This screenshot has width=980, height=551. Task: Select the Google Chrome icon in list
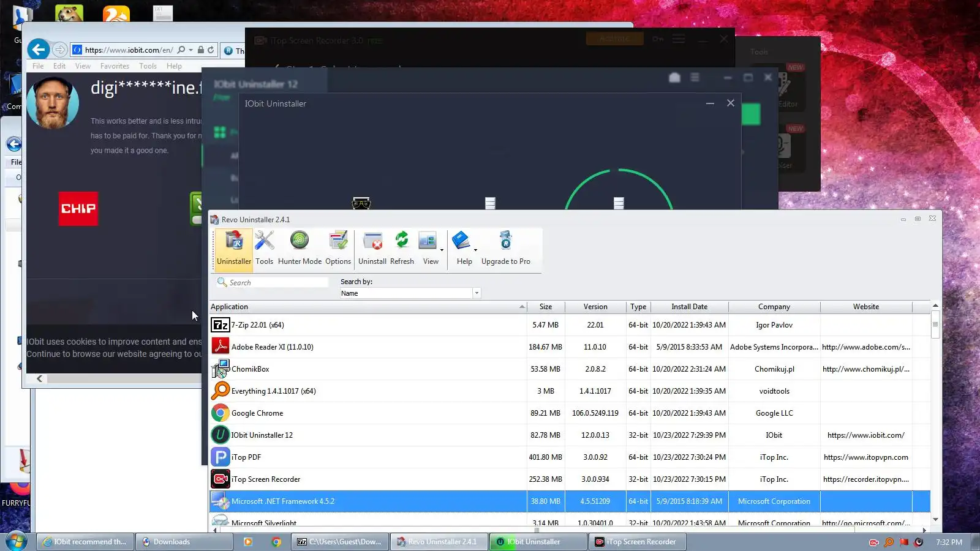[x=221, y=413]
